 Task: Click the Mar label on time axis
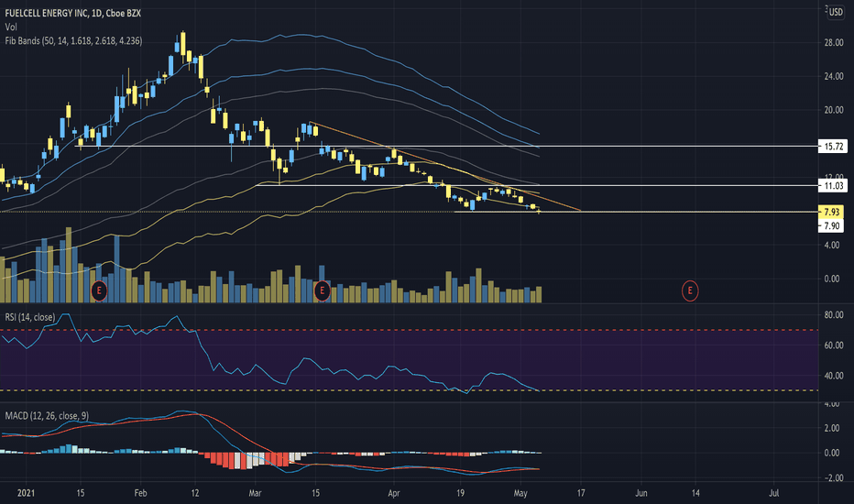point(255,493)
